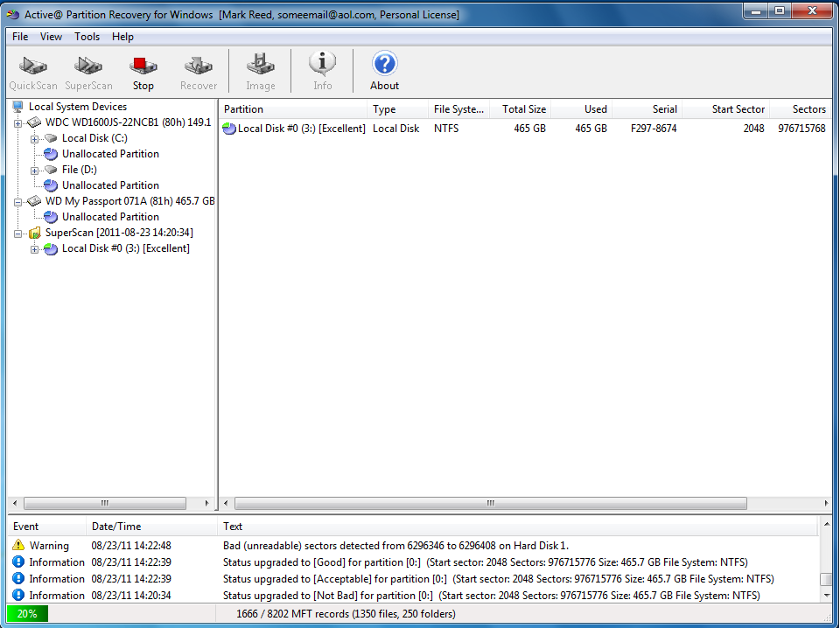Click partition icon in the table's Local Disk #0 row
This screenshot has height=628, width=840.
[229, 129]
